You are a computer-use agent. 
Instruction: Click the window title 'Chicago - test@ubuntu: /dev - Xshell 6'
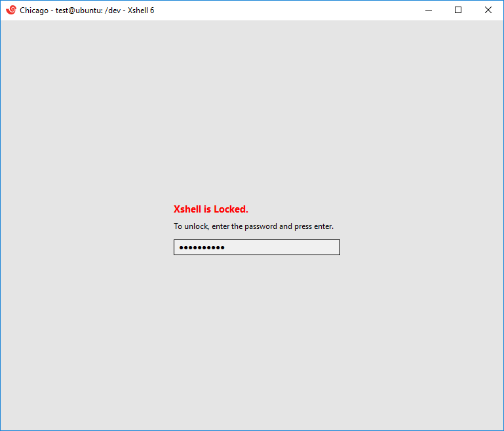click(x=87, y=10)
